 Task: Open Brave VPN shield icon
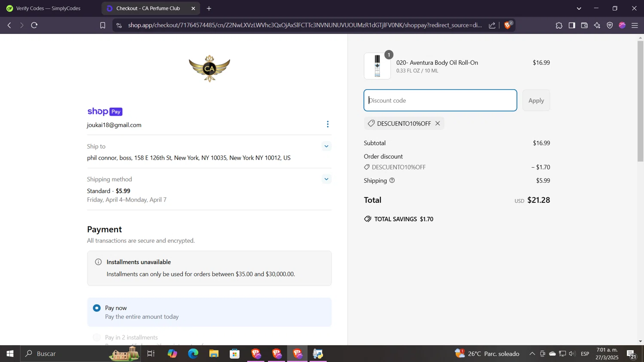[x=610, y=25]
